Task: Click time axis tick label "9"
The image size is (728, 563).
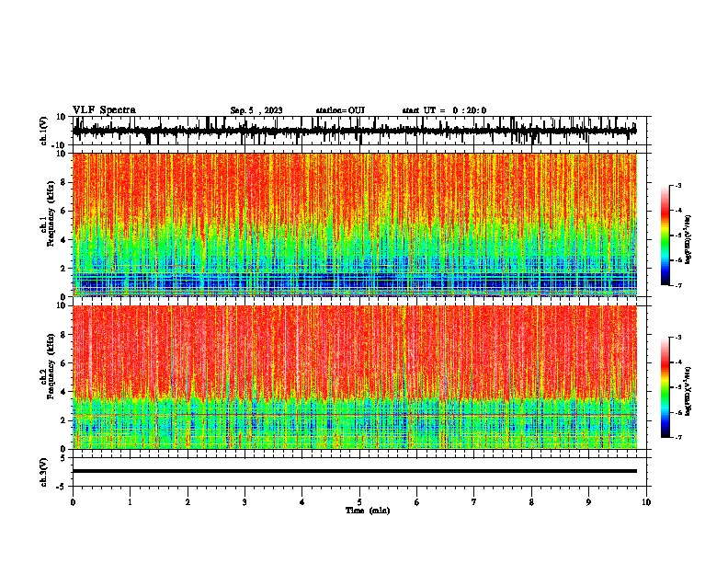Action: (x=588, y=502)
